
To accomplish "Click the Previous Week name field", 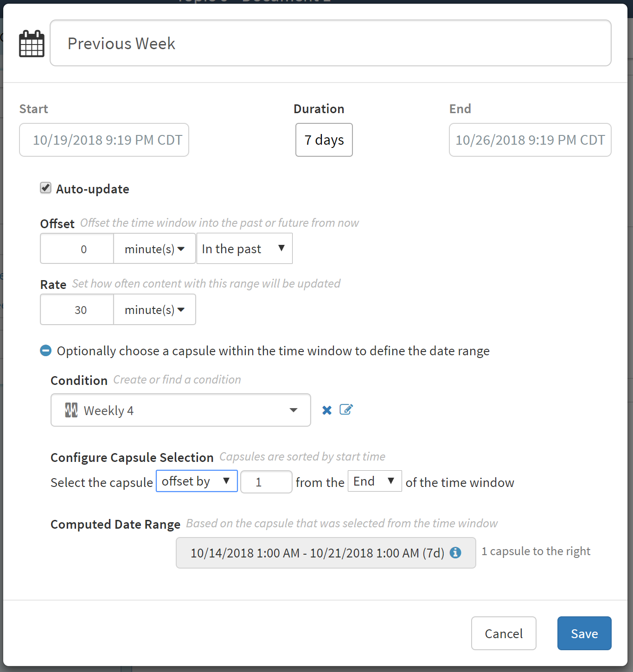I will click(330, 44).
